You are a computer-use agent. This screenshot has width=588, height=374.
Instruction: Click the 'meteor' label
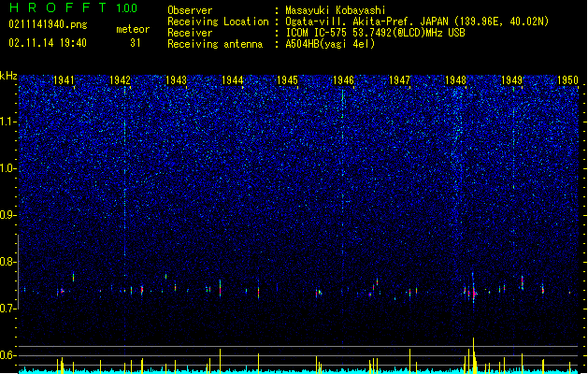[133, 29]
